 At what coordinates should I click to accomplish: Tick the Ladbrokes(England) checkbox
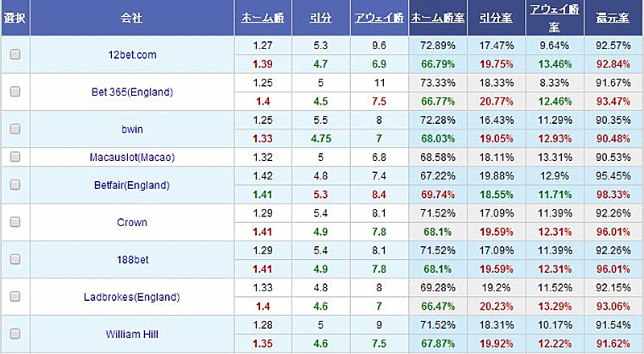15,296
